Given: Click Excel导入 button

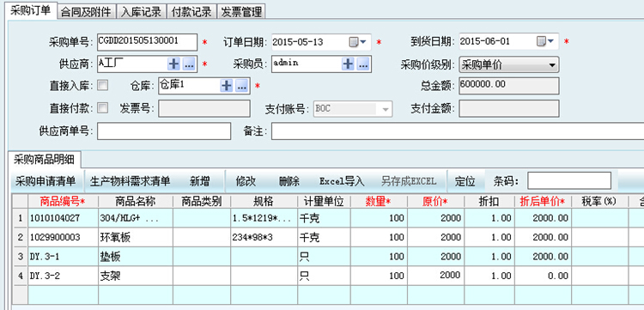Looking at the screenshot, I should point(342,181).
